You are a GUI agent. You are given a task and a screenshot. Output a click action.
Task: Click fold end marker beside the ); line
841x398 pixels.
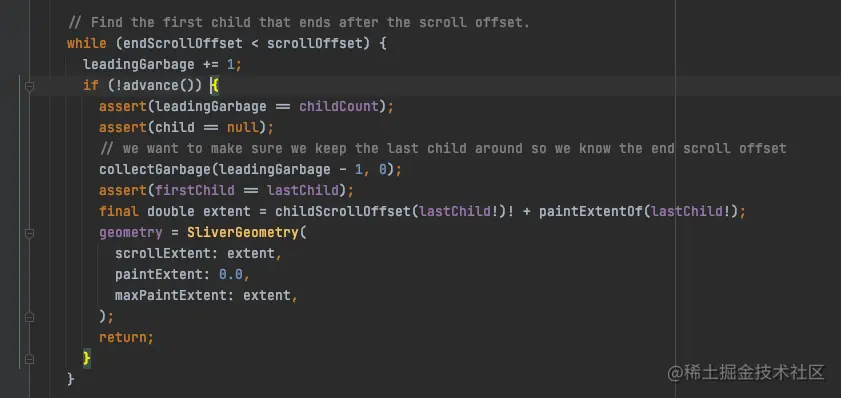pos(29,317)
